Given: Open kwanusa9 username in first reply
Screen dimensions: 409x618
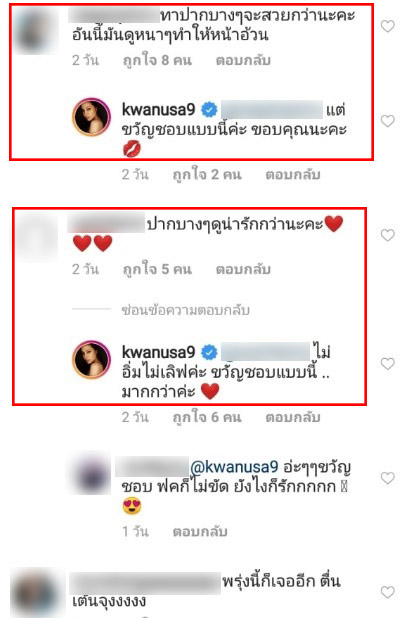Looking at the screenshot, I should (x=158, y=109).
